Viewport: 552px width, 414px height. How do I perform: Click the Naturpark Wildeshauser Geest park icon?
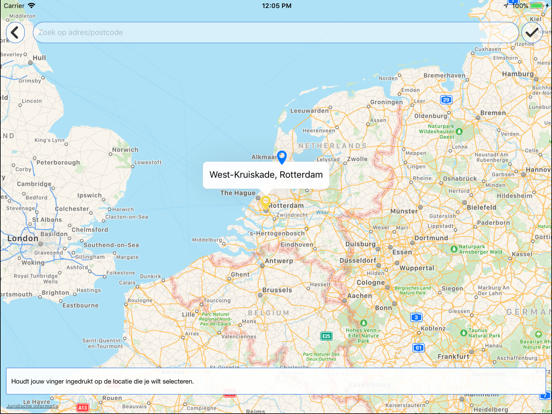click(459, 131)
